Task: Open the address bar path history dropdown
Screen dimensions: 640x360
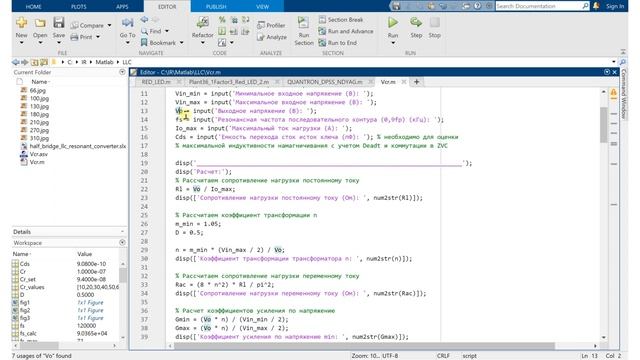Action: pyautogui.click(x=614, y=62)
